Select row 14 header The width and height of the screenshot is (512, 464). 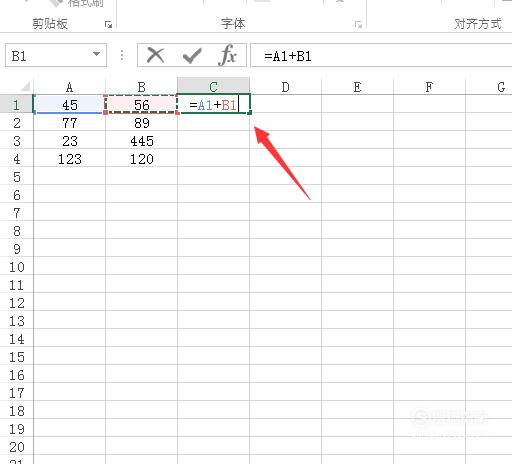click(17, 338)
